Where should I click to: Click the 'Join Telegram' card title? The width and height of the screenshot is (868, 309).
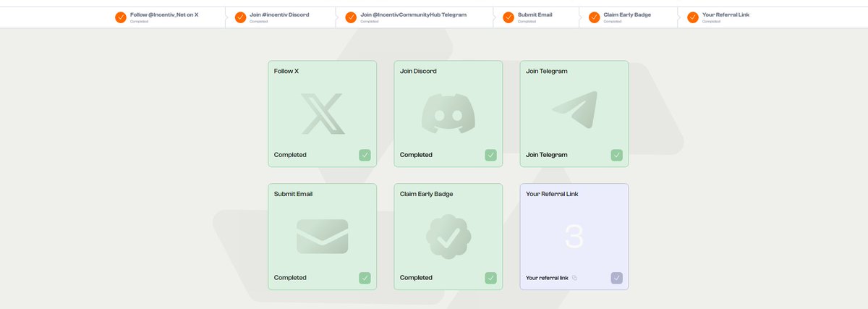click(x=547, y=72)
